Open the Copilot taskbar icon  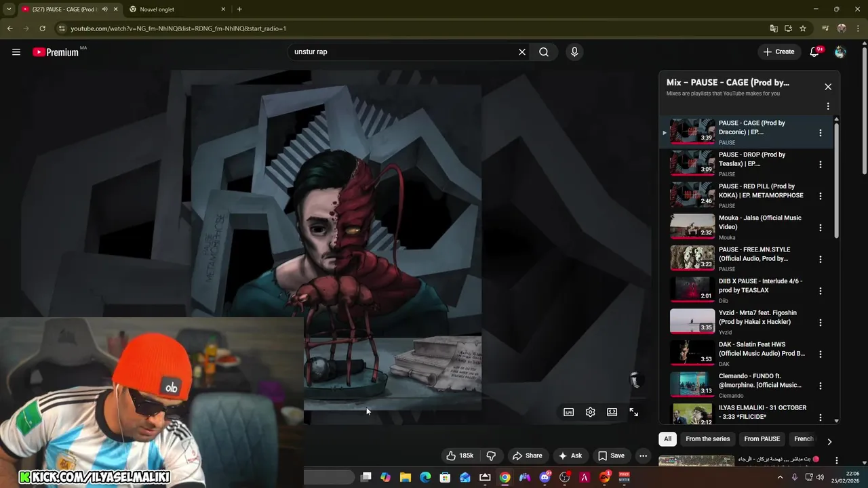(x=385, y=477)
